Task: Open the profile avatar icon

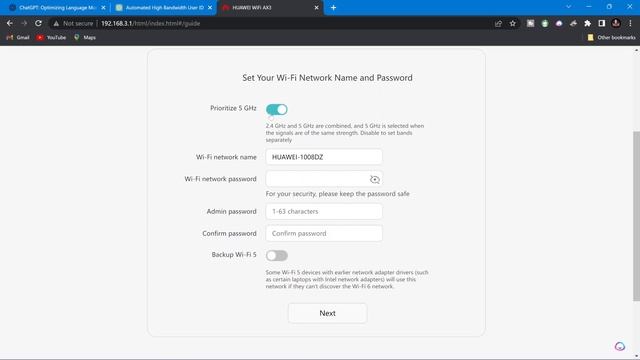Action: click(616, 23)
